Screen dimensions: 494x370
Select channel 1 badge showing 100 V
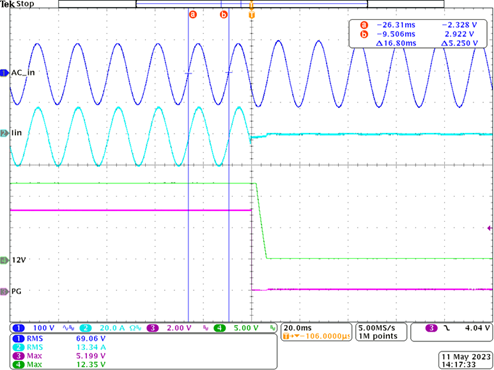33,328
